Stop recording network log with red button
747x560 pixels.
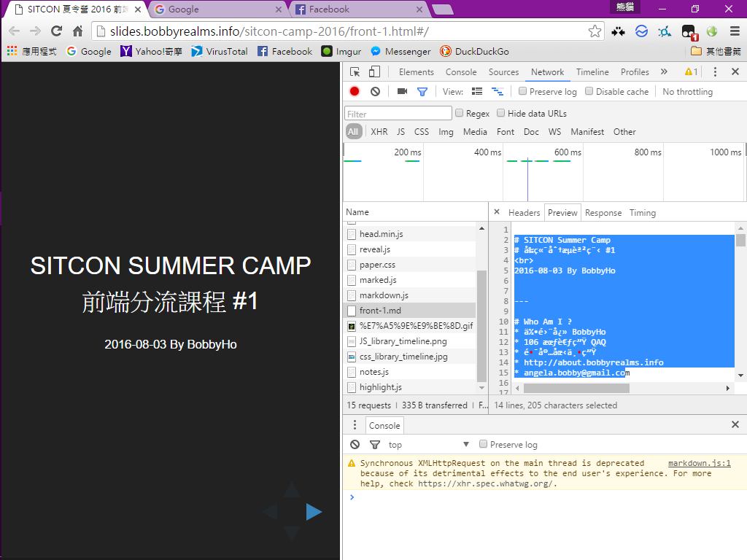click(355, 91)
